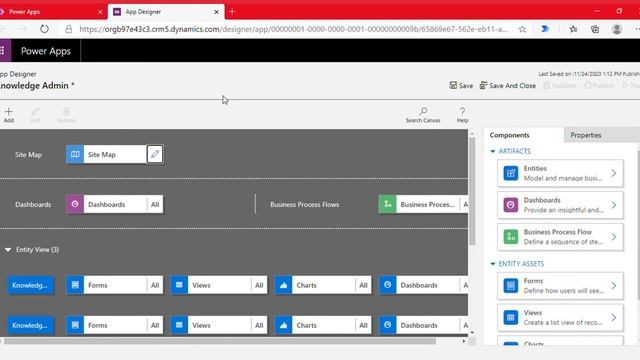Click Entities artifact icon in Components
Screen dimensions: 640x360
tap(511, 173)
